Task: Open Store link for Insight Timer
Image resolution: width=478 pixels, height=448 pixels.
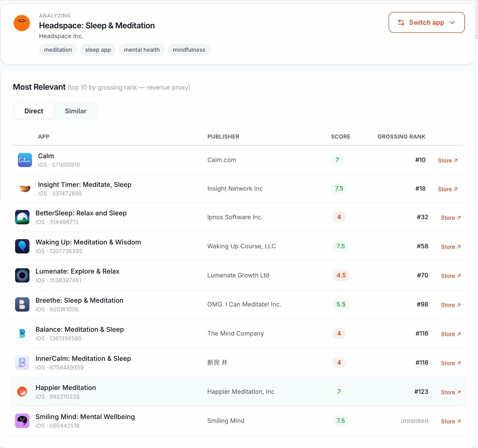Action: click(x=448, y=189)
